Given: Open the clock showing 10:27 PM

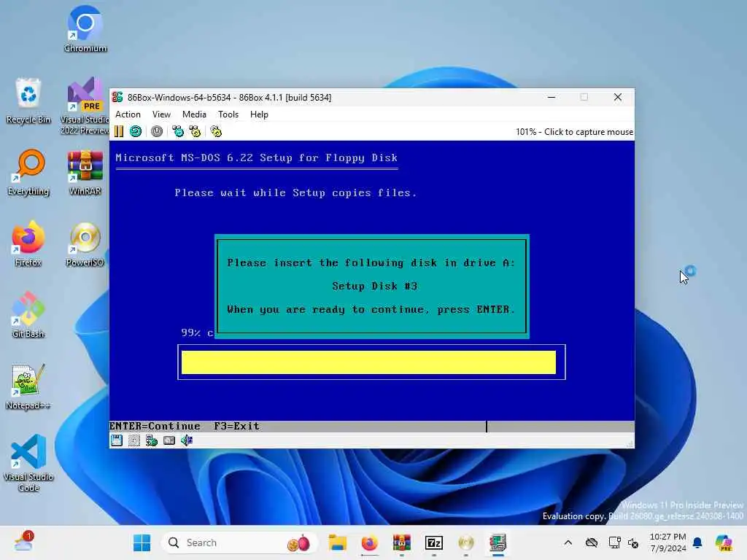Looking at the screenshot, I should [668, 542].
